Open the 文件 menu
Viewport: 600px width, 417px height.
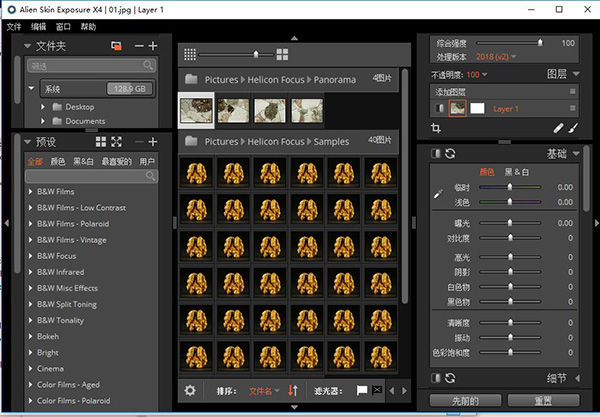click(x=13, y=26)
